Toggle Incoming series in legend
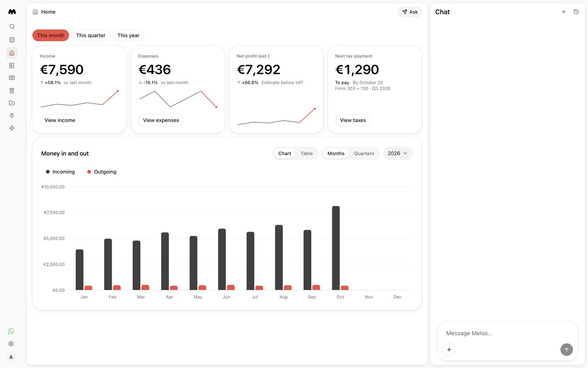 tap(60, 172)
